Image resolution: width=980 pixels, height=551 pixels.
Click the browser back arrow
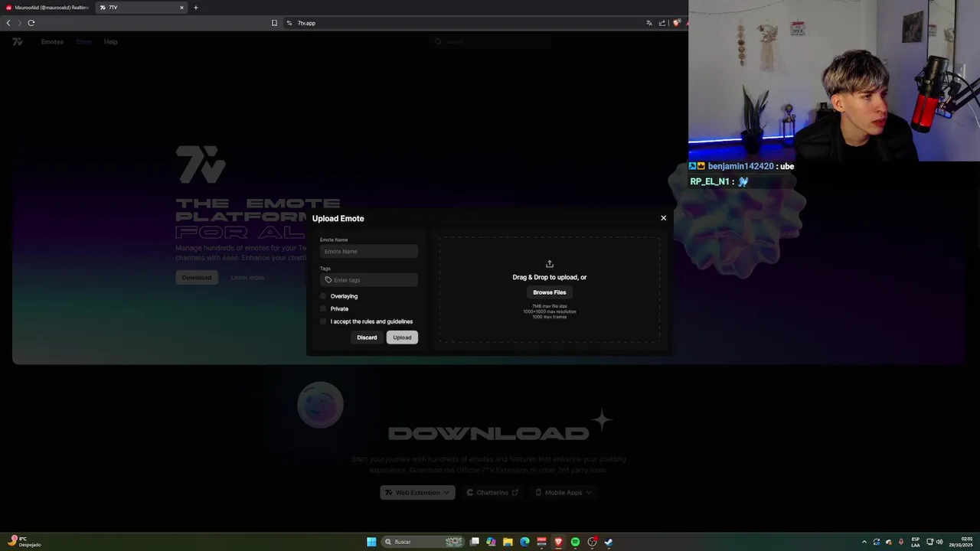(x=8, y=23)
